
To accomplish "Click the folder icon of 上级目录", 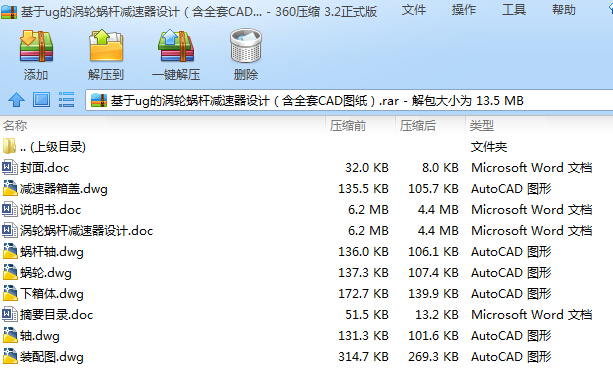I will click(9, 146).
